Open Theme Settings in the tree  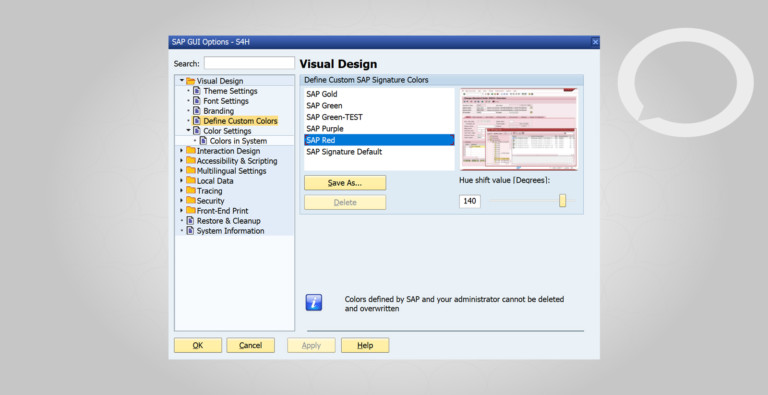pos(230,91)
